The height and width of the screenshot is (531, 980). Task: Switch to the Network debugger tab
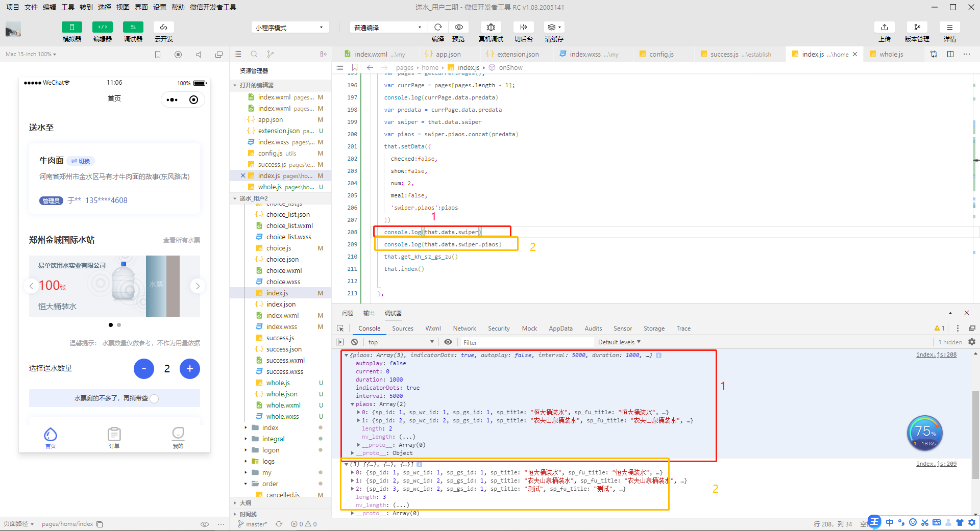[464, 328]
